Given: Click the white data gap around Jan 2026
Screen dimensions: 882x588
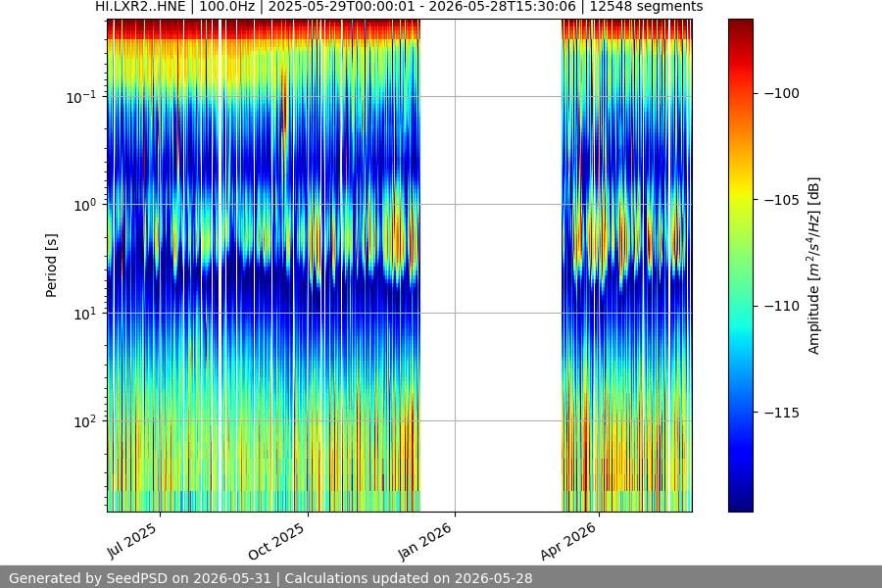Looking at the screenshot, I should (x=491, y=266).
